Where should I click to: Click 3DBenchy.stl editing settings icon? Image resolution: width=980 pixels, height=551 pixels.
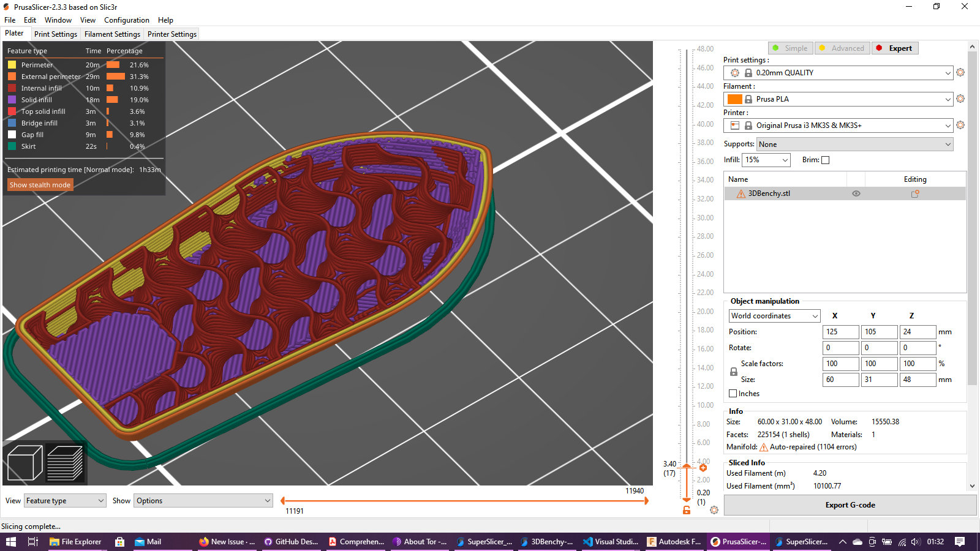click(x=915, y=193)
